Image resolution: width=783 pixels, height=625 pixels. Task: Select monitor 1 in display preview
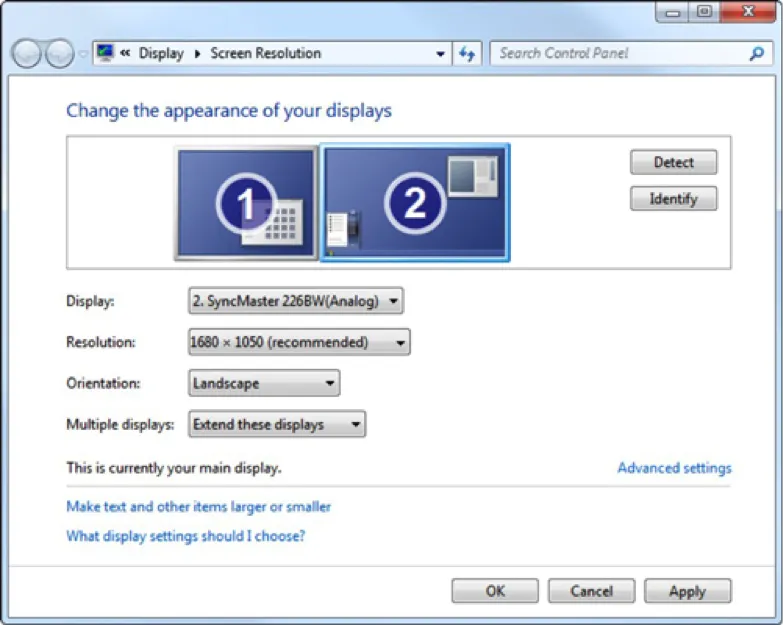coord(246,203)
